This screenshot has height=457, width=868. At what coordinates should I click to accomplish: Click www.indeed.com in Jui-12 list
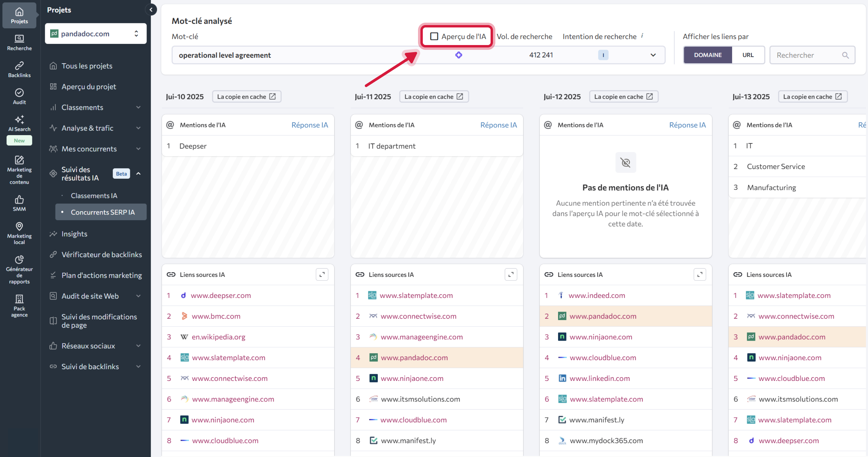[597, 295]
